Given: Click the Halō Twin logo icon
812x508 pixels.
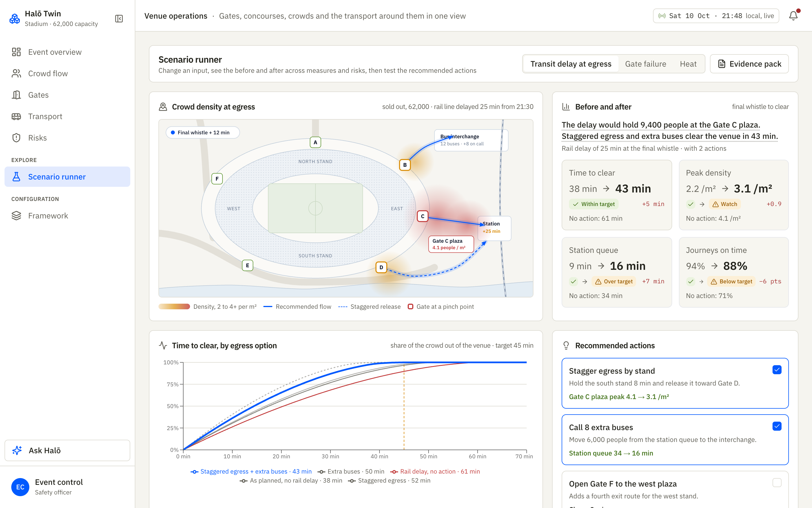Looking at the screenshot, I should coord(15,18).
